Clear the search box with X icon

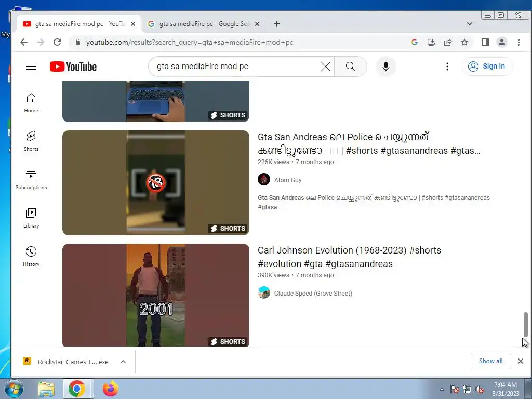click(x=325, y=66)
